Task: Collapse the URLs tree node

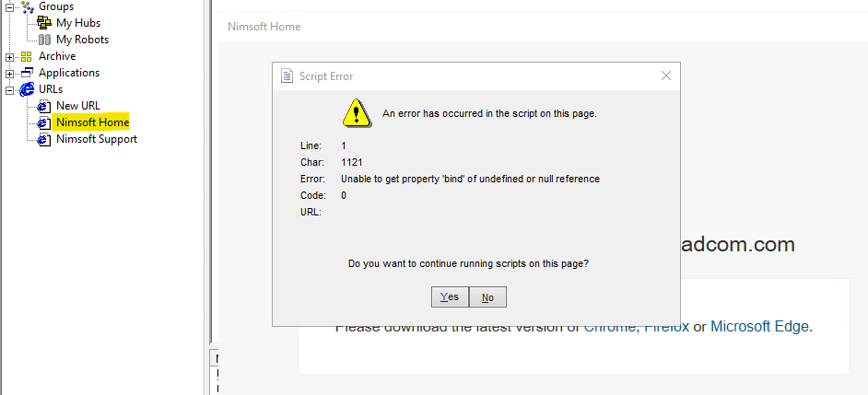Action: (x=9, y=90)
